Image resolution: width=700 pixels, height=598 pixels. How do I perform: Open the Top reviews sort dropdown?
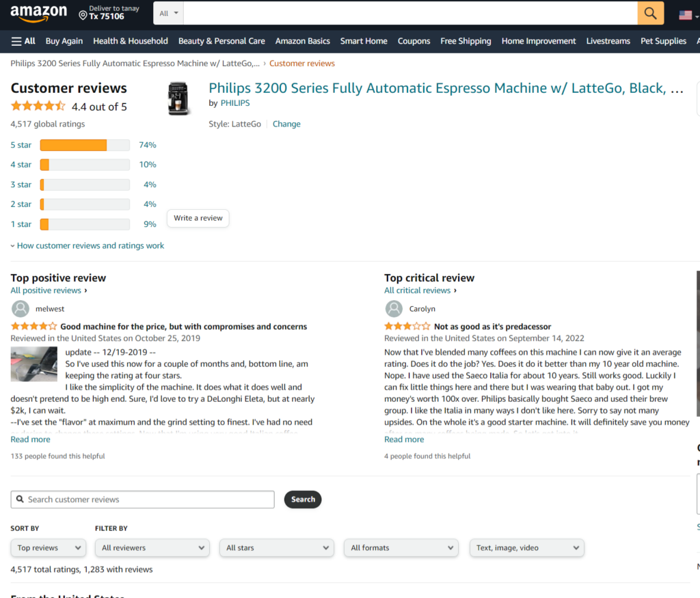click(49, 547)
